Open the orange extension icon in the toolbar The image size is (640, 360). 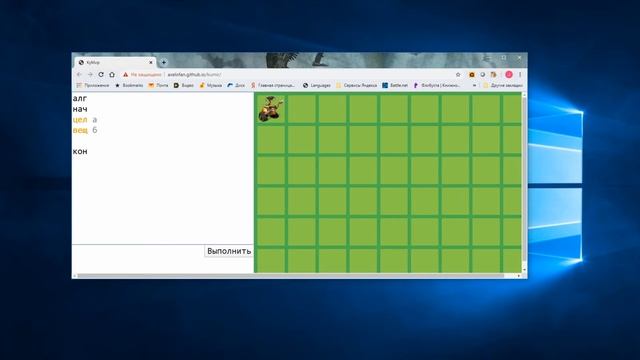pyautogui.click(x=472, y=75)
